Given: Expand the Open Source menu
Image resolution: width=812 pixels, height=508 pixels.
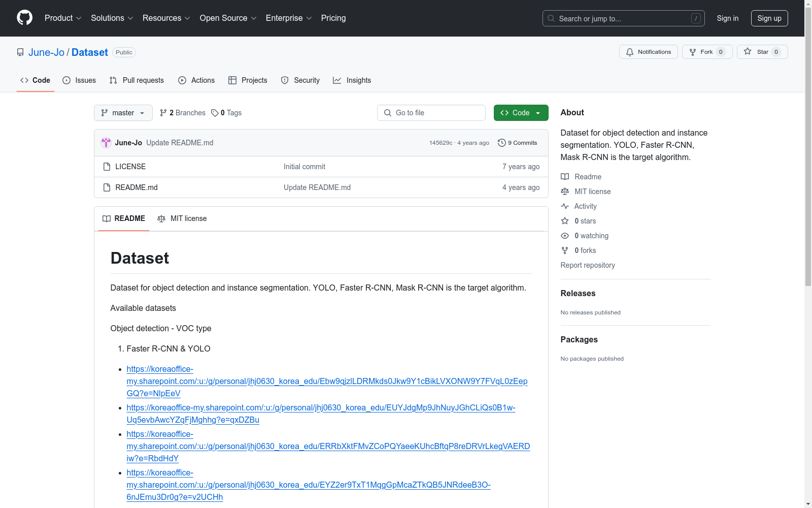Looking at the screenshot, I should click(x=228, y=18).
